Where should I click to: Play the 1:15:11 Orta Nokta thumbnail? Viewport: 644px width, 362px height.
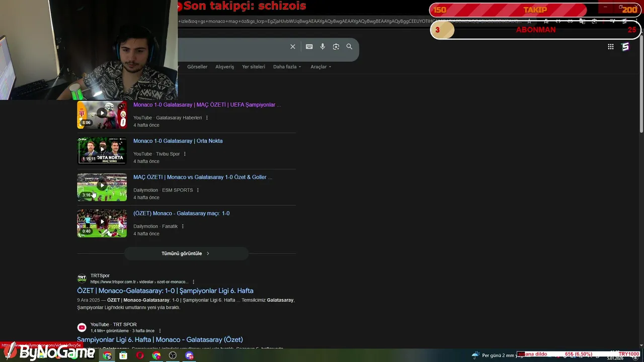[102, 151]
